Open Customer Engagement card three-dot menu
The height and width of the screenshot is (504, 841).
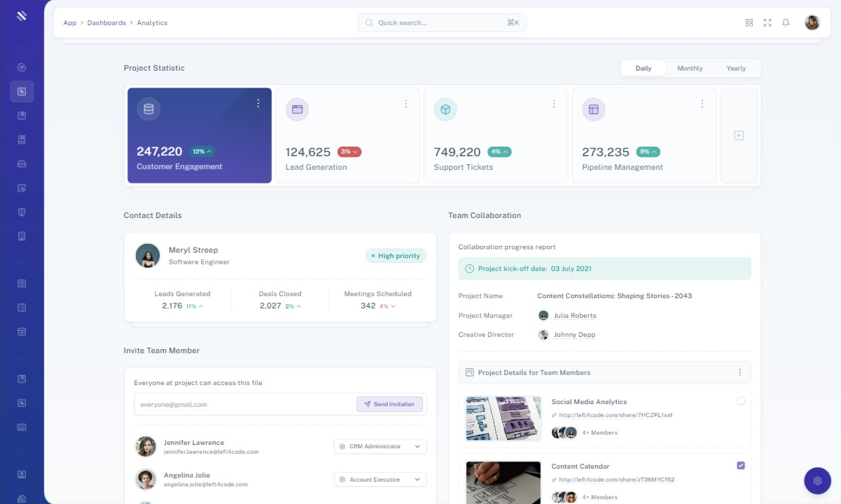click(258, 103)
